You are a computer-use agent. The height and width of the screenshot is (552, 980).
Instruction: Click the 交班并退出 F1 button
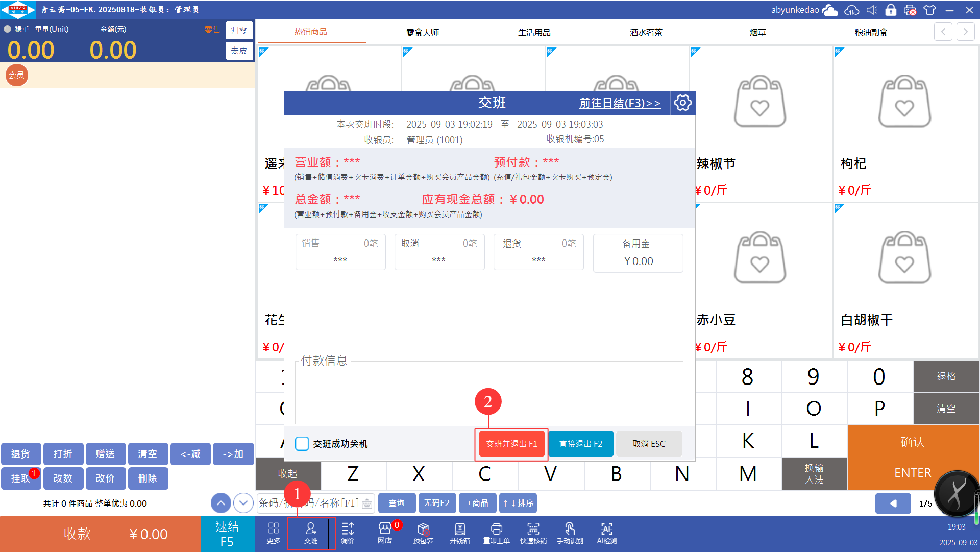click(511, 444)
